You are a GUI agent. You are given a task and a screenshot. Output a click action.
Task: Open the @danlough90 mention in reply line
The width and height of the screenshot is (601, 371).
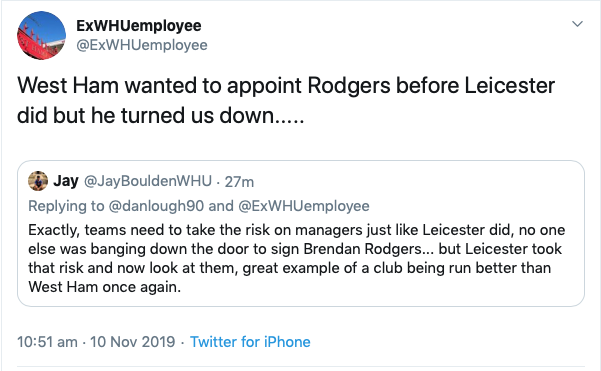click(156, 206)
